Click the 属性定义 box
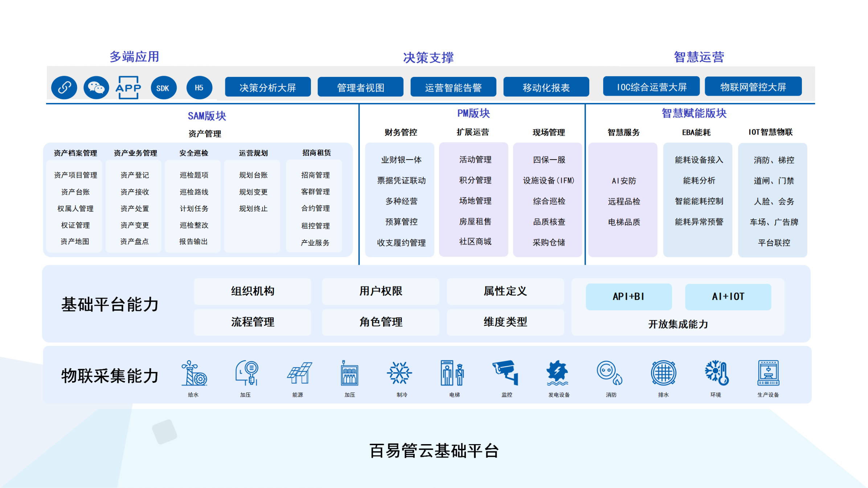This screenshot has height=488, width=868. 505,291
